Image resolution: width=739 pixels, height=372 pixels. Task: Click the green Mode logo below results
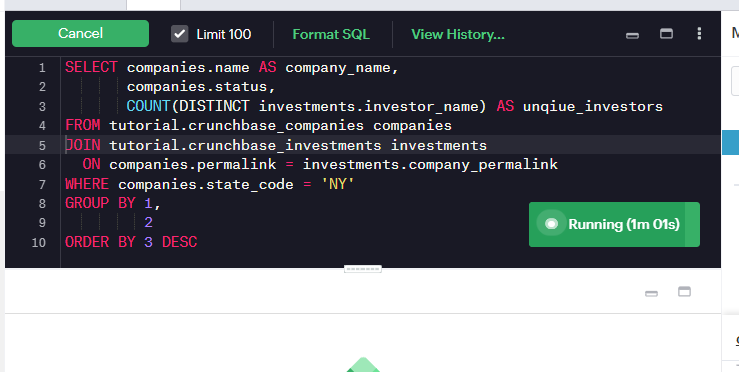pyautogui.click(x=363, y=365)
